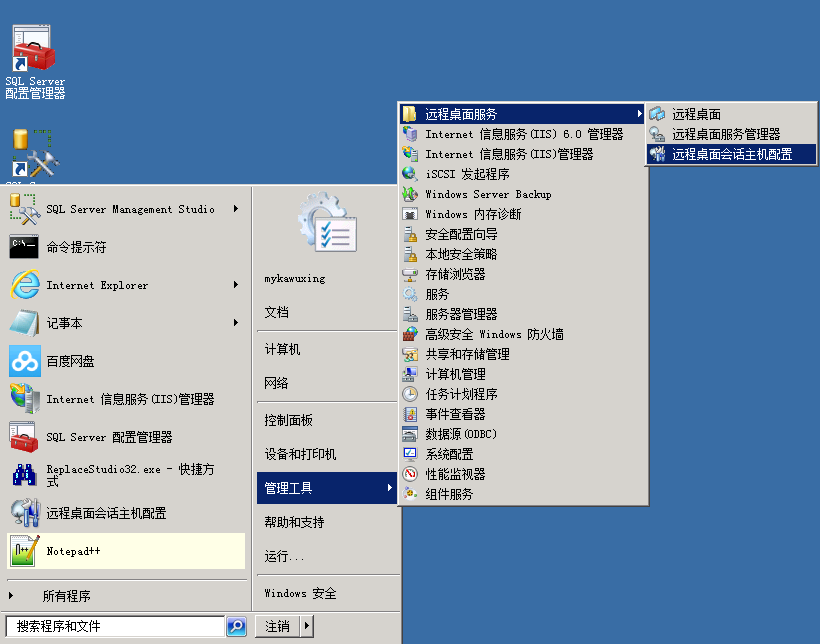820x644 pixels.
Task: Open SQL Server 配置管理器 desktop shortcut icon
Action: coord(33,48)
